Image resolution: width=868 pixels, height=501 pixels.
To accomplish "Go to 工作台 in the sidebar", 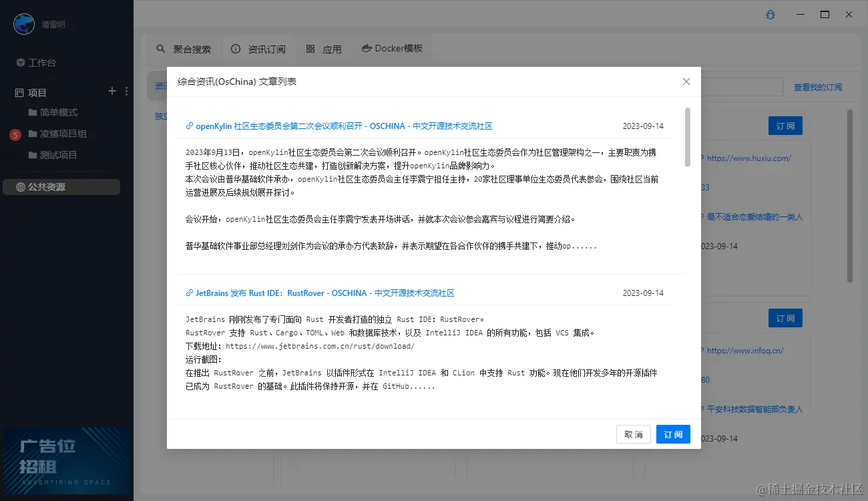I will 36,63.
